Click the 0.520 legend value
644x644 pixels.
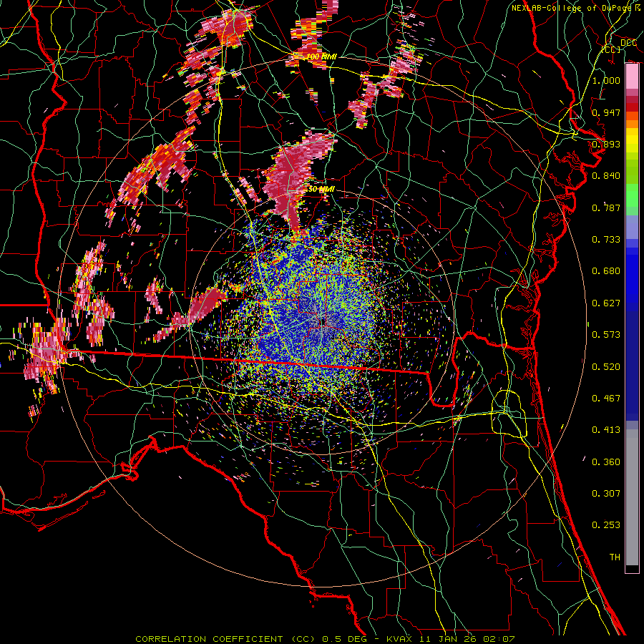coord(606,367)
